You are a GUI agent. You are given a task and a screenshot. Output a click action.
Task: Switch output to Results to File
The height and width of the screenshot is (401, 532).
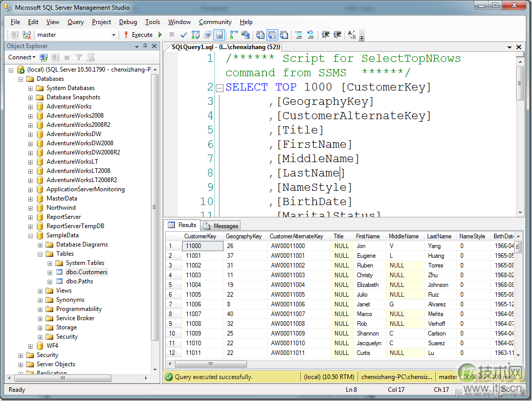pos(284,35)
